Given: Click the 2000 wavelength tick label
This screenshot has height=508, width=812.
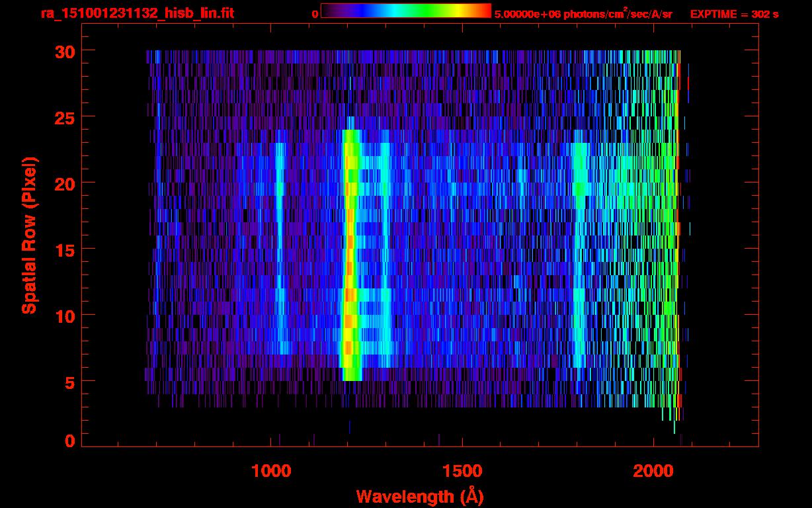Looking at the screenshot, I should [653, 471].
